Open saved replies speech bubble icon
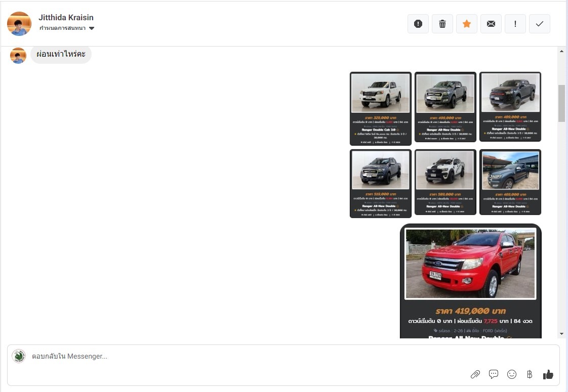Image resolution: width=568 pixels, height=392 pixels. (494, 374)
